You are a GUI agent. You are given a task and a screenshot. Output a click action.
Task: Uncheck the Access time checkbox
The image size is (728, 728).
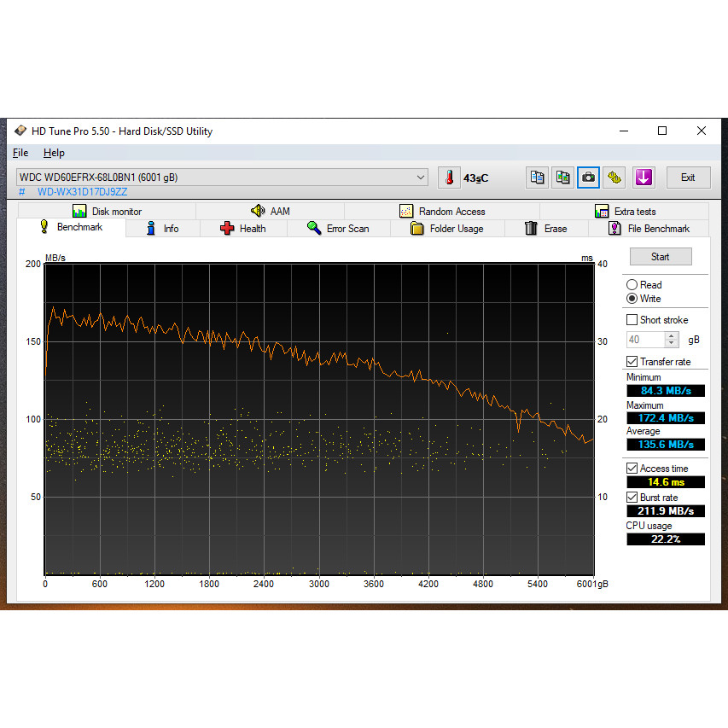coord(632,469)
